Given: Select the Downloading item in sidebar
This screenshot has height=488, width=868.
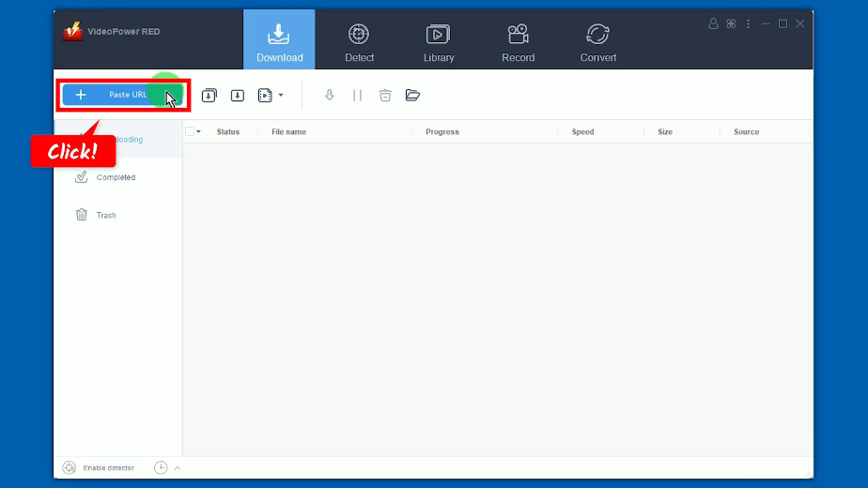Looking at the screenshot, I should (118, 140).
